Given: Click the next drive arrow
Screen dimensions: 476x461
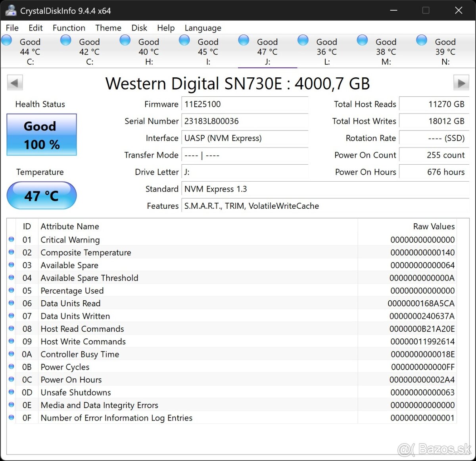Looking at the screenshot, I should point(461,83).
